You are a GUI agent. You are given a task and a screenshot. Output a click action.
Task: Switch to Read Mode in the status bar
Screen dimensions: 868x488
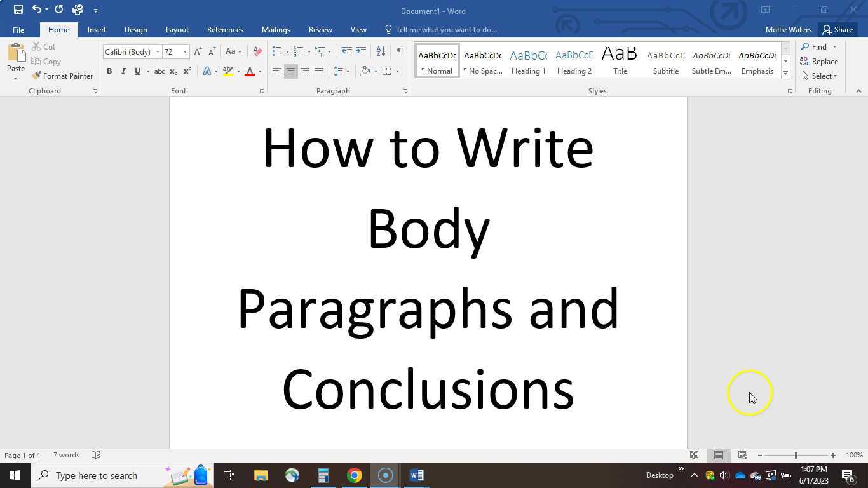[x=695, y=455]
